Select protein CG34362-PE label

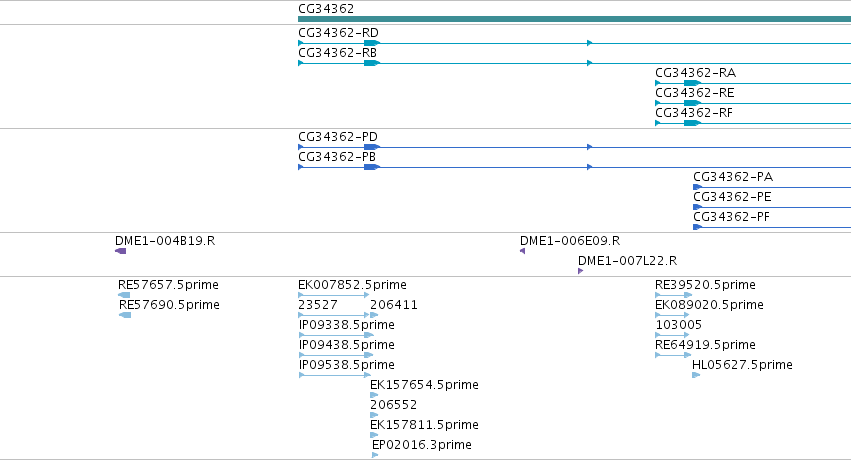coord(732,197)
